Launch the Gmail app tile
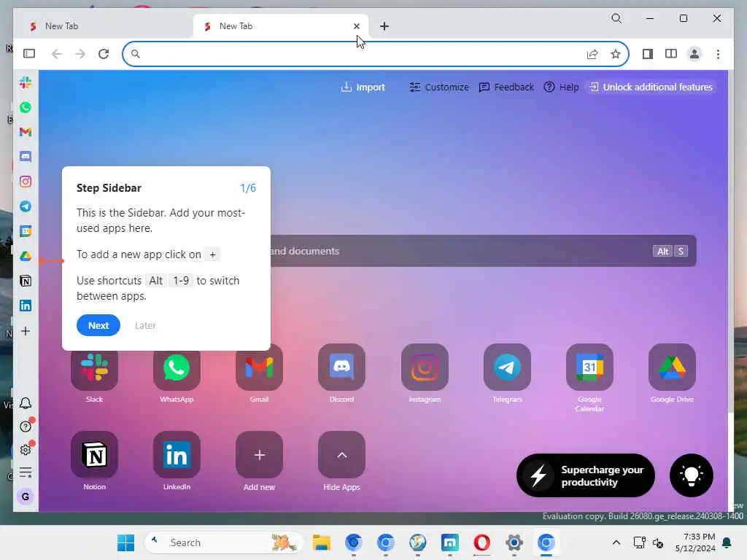 [x=259, y=367]
